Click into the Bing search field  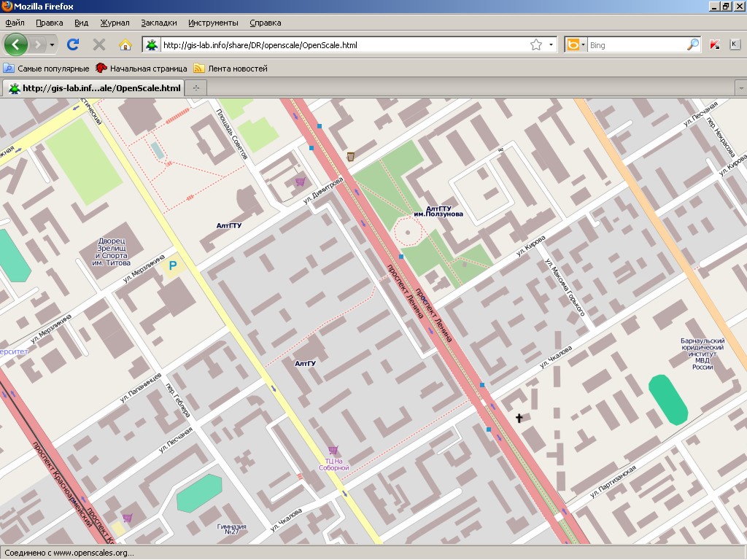pyautogui.click(x=635, y=44)
